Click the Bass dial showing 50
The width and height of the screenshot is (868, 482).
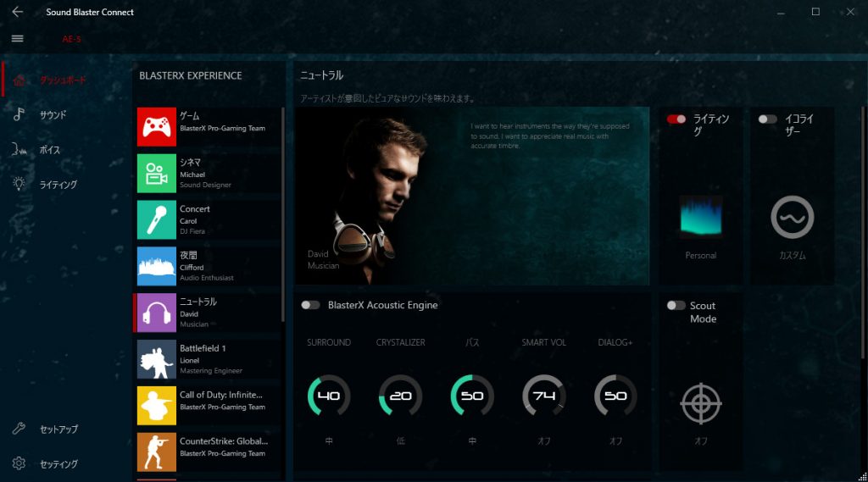(x=472, y=396)
